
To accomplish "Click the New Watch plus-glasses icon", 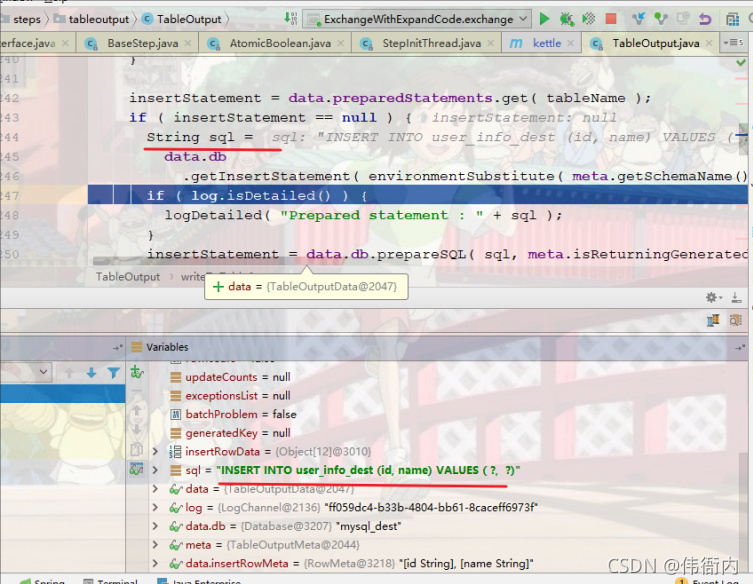I will tap(137, 372).
